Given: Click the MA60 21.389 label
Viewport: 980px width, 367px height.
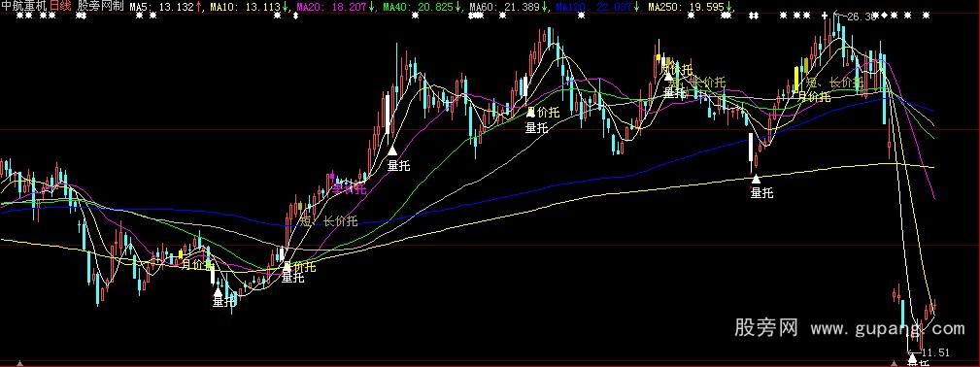Looking at the screenshot, I should pyautogui.click(x=508, y=7).
